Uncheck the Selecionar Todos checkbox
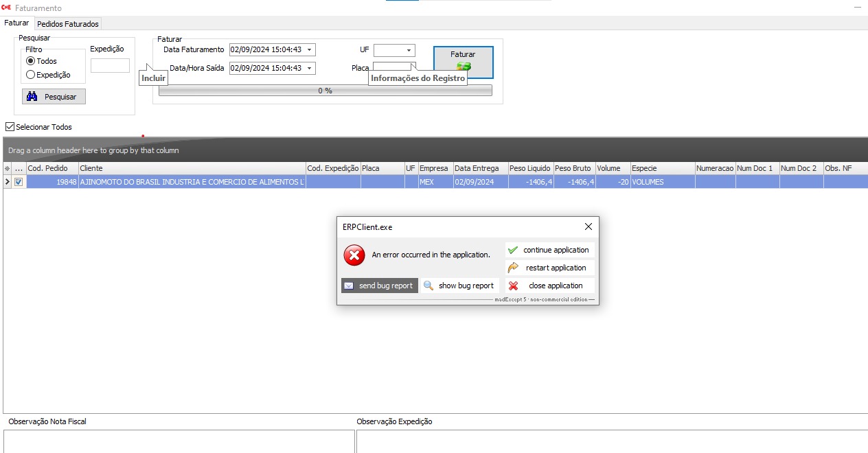Screen dimensions: 868x453 [x=10, y=127]
